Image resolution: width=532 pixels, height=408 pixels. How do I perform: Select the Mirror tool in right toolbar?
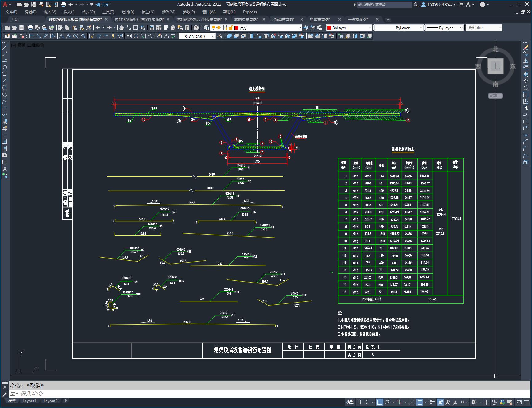526,61
